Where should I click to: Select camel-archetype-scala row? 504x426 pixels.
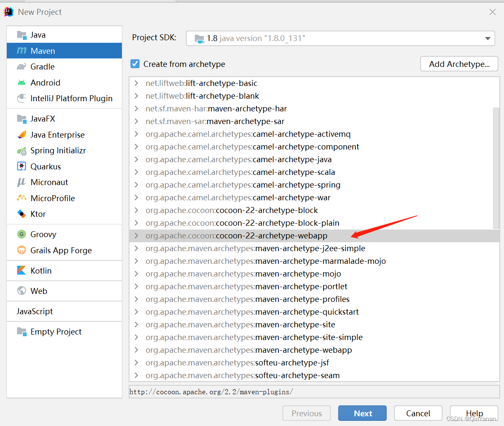[x=314, y=172]
